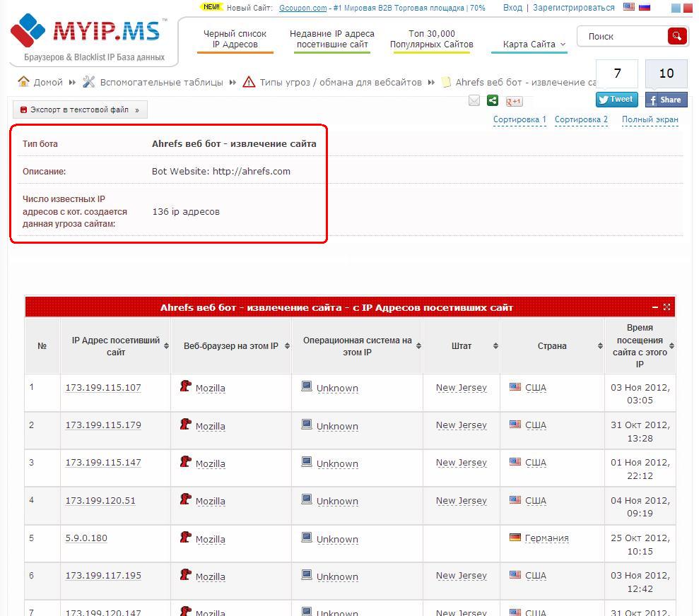
Task: Click the red search magnifier button
Action: click(x=676, y=36)
